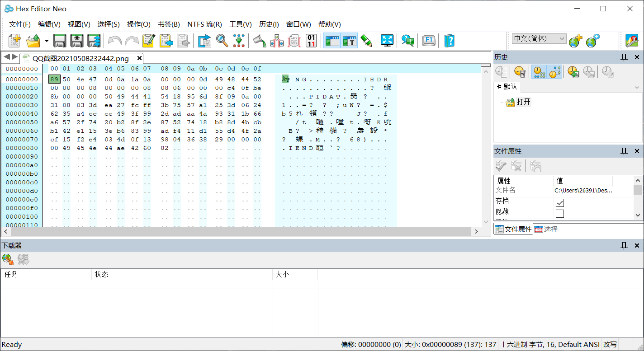644x351 pixels.
Task: Open the 书签(B) menu
Action: (169, 24)
